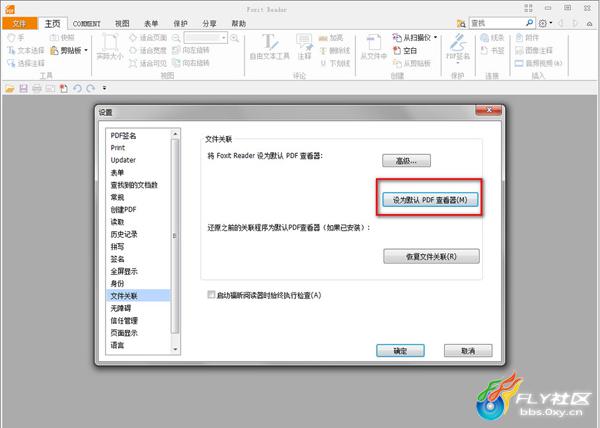Pick the 选择注释 annotation select tool

point(26,63)
